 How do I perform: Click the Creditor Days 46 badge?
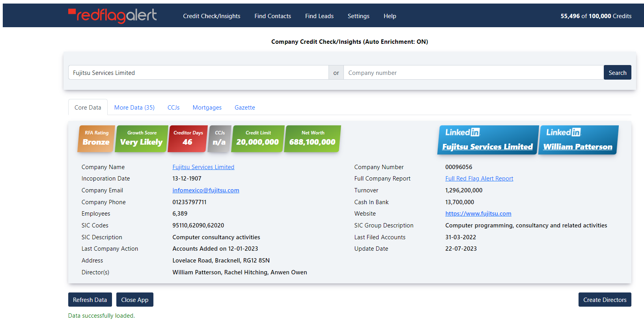click(x=188, y=139)
